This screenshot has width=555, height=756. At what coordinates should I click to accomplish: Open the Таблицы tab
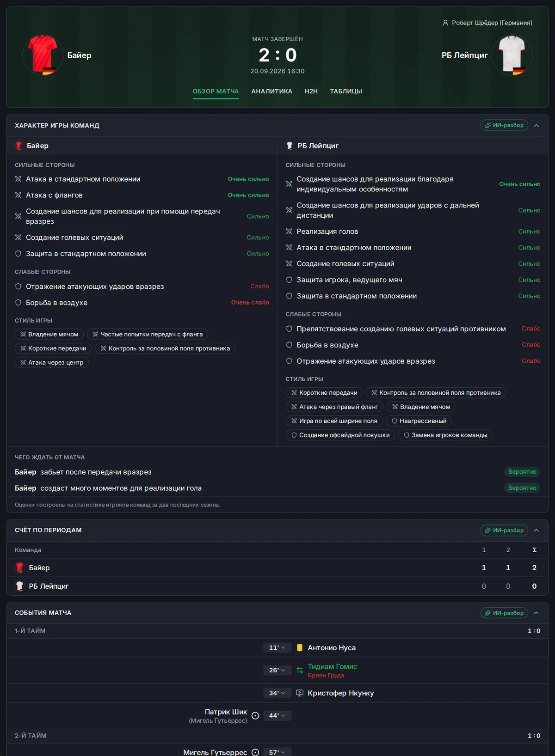pyautogui.click(x=346, y=91)
